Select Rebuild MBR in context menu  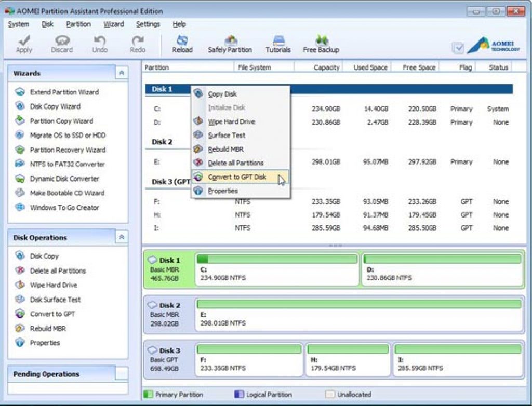[240, 149]
